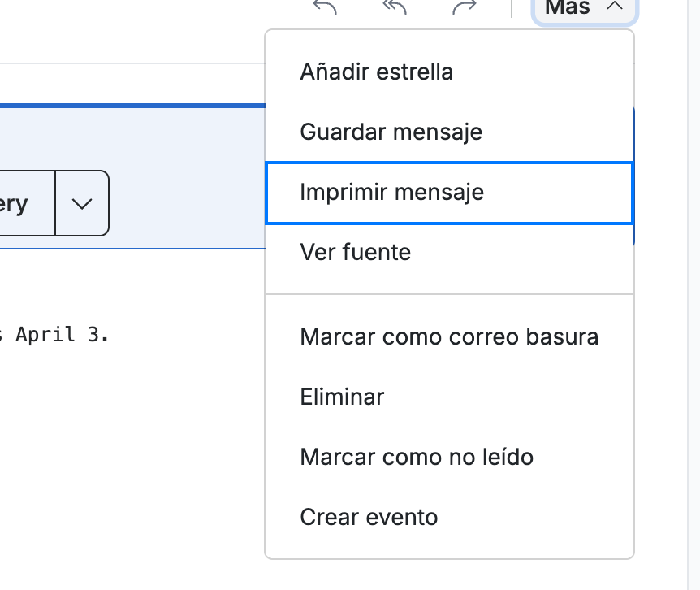
Task: Click the right-side vertical scrollbar
Action: [x=694, y=295]
